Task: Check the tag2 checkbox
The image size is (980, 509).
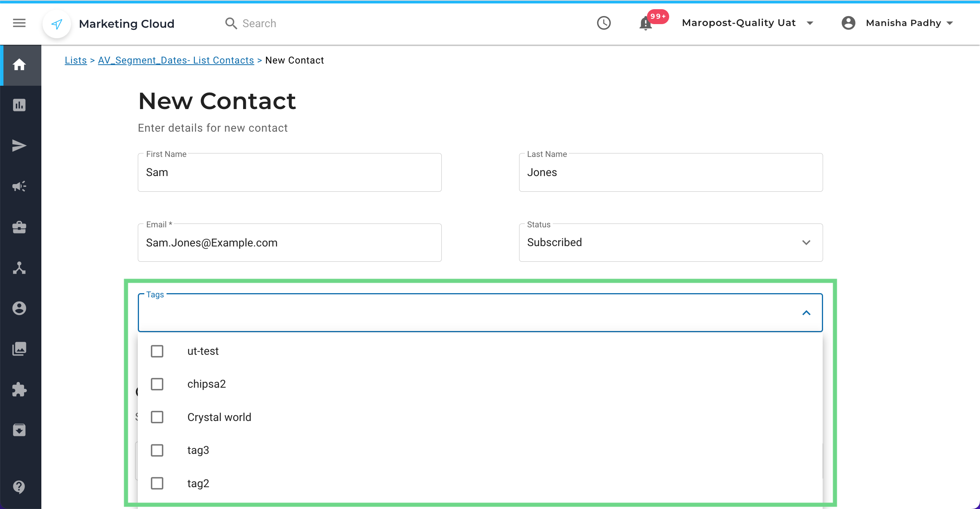Action: (x=157, y=483)
